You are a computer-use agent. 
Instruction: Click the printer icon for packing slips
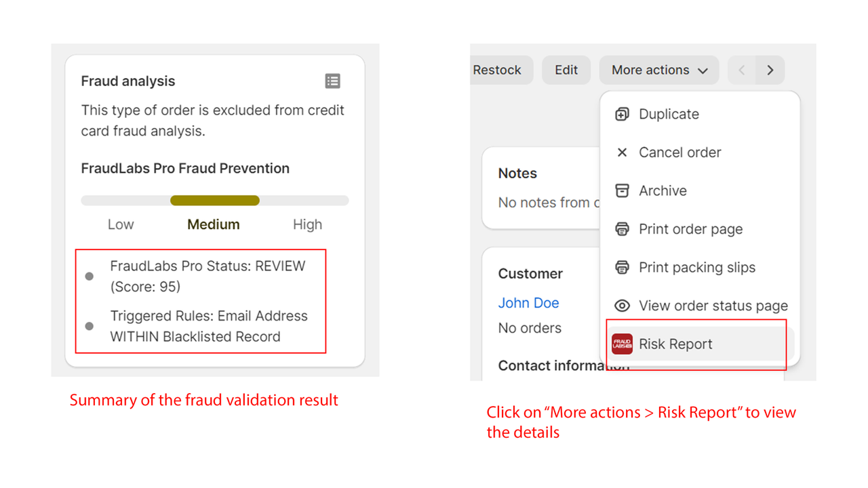(x=622, y=267)
